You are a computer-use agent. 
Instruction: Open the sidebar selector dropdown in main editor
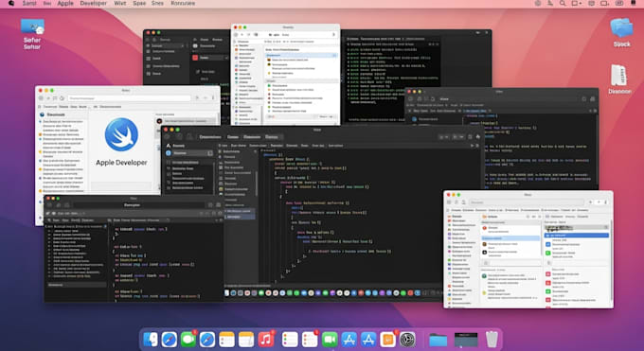click(189, 153)
